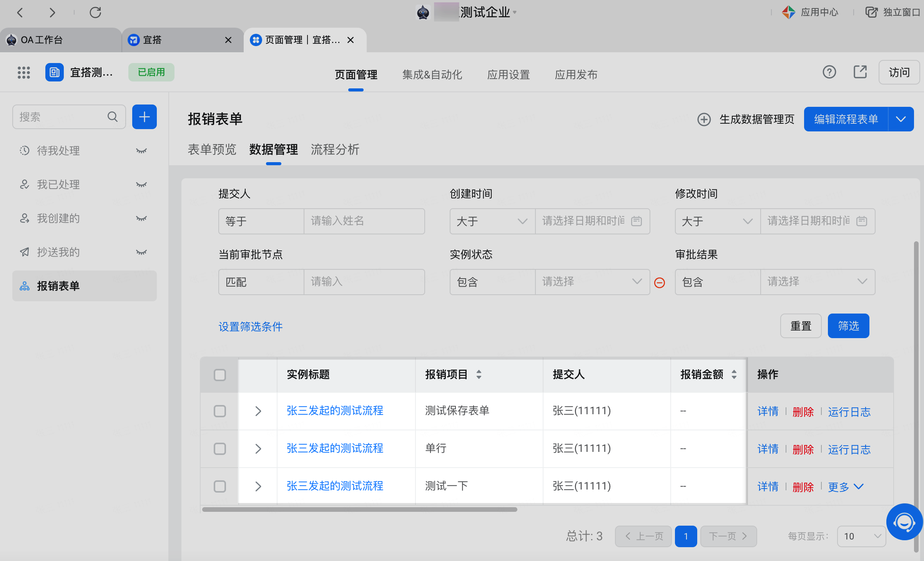Change 每页显示 page size dropdown

(861, 536)
